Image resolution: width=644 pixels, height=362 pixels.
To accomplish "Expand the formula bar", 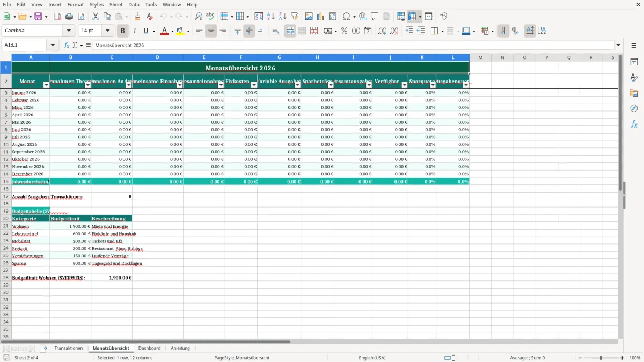I will point(618,46).
